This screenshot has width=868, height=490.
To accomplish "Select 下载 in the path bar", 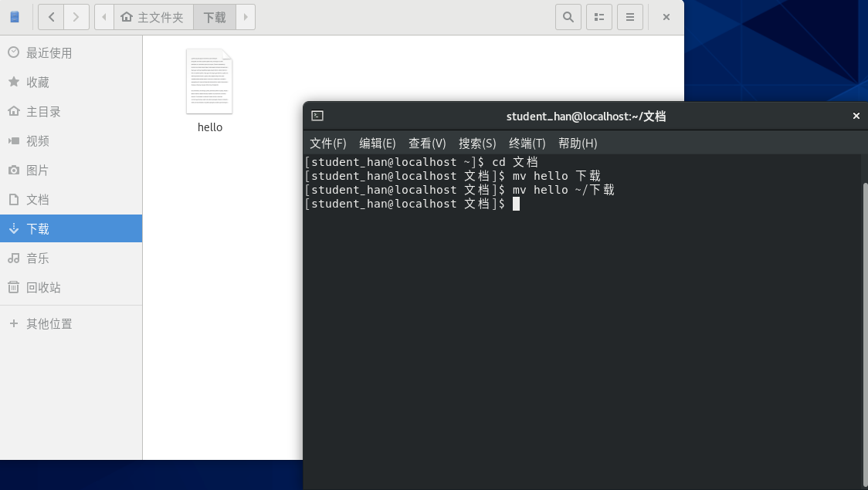I will pos(215,17).
